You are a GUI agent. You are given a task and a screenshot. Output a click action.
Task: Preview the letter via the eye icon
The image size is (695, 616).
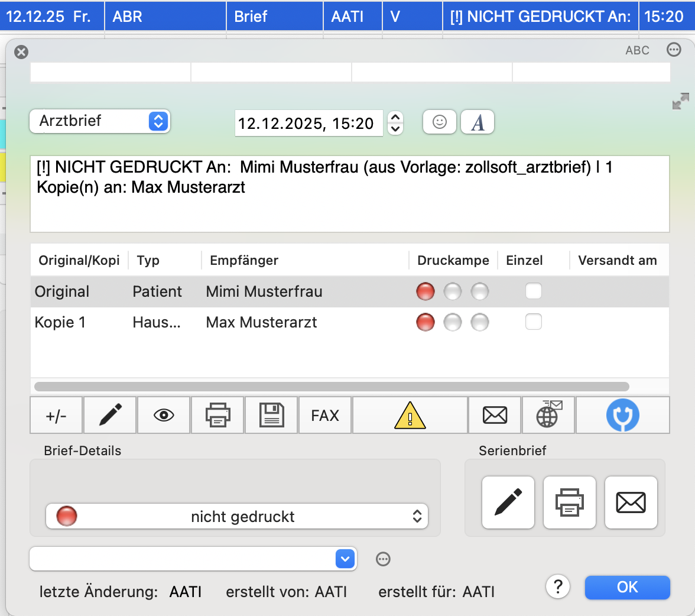click(163, 415)
